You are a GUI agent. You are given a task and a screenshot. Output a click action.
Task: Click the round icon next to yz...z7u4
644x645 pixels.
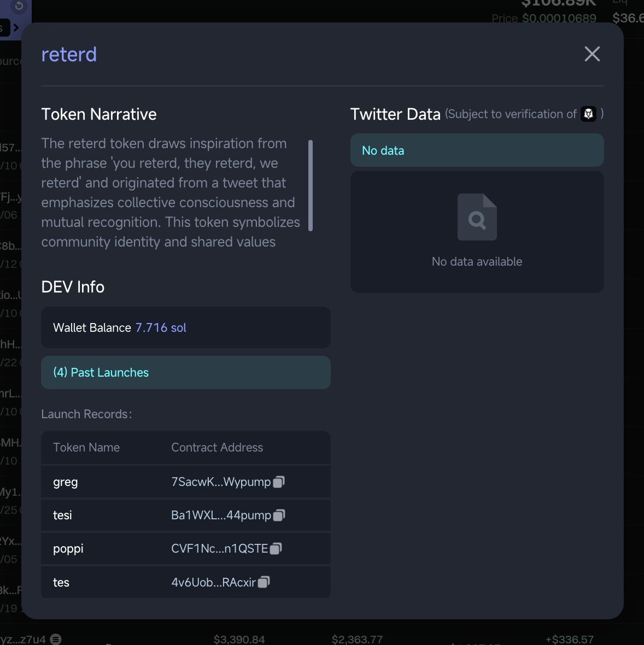pyautogui.click(x=56, y=639)
